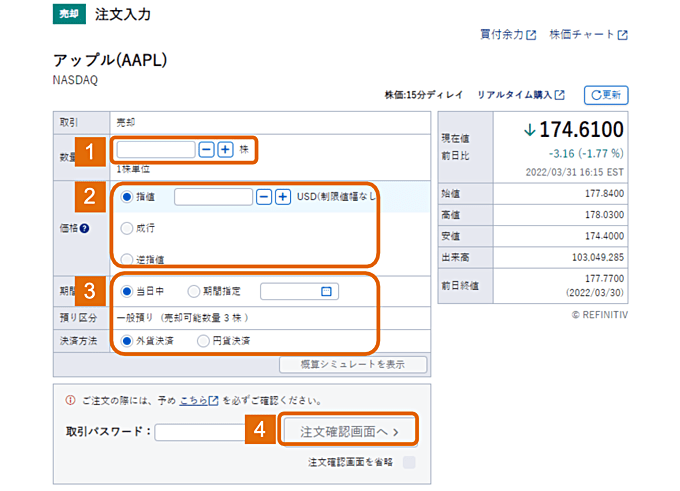Select the 指値 limit price radio
680x491 pixels.
coord(127,197)
